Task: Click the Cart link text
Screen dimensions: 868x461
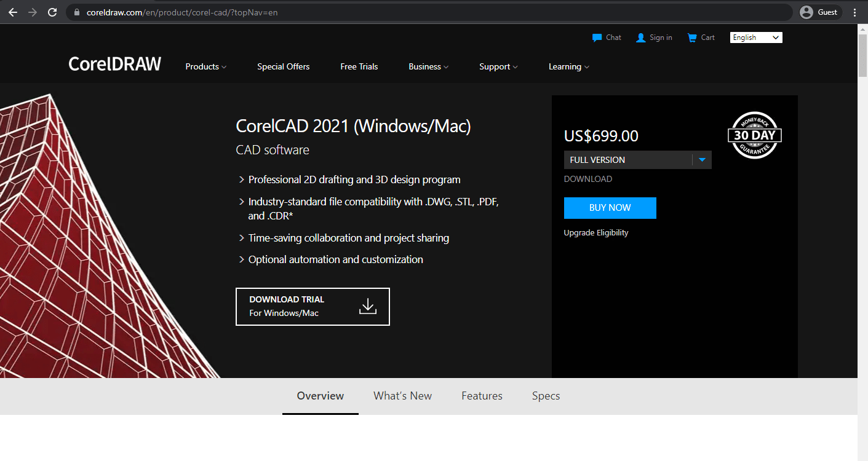Action: [708, 37]
